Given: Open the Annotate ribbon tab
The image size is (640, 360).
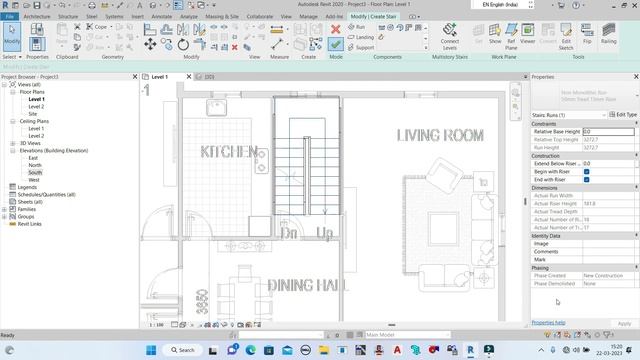Looking at the screenshot, I should coord(162,16).
